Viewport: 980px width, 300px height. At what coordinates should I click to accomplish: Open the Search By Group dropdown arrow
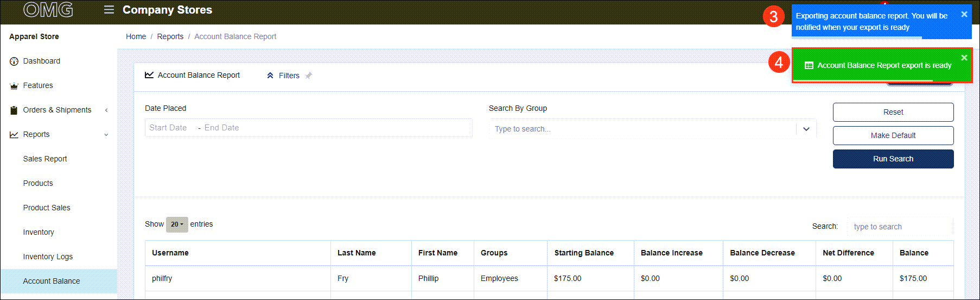[x=806, y=129]
